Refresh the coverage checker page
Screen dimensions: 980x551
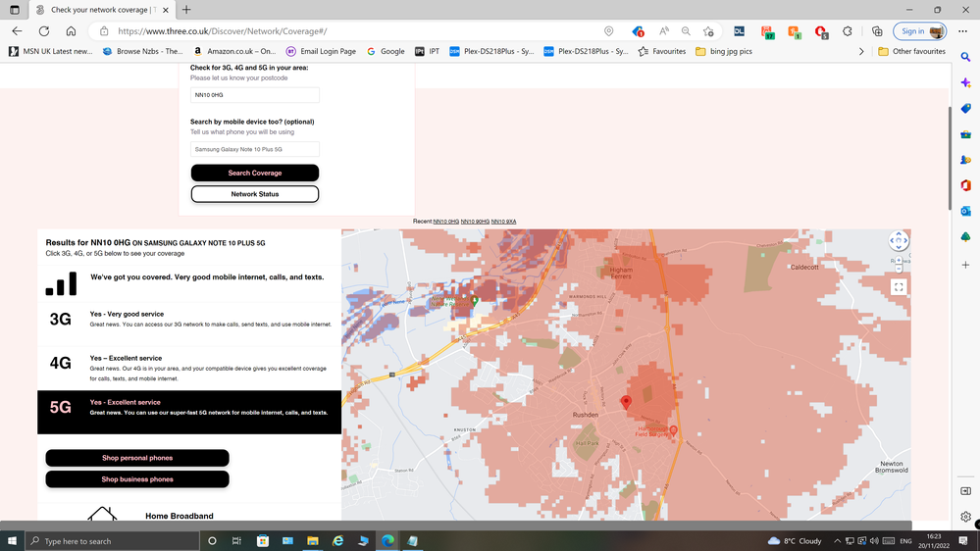coord(44,31)
